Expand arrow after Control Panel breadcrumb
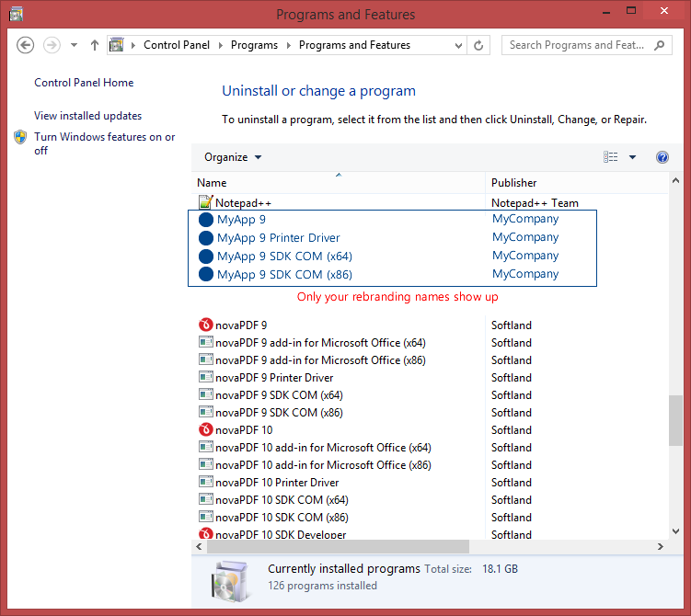Viewport: 691px width, 616px height. (220, 45)
